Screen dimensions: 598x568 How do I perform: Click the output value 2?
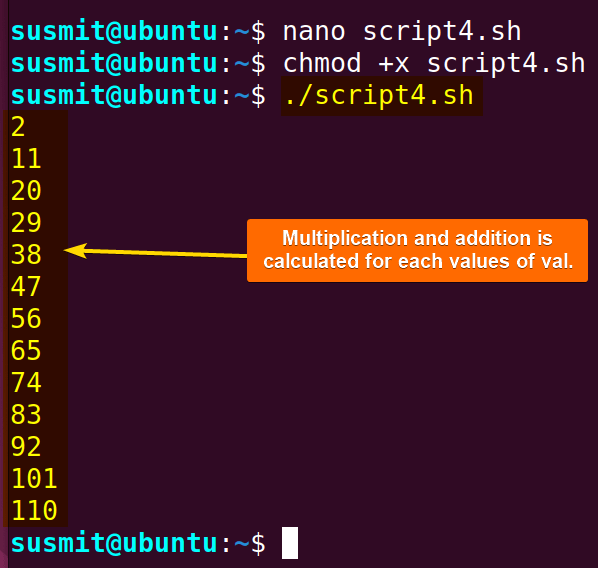pos(18,127)
